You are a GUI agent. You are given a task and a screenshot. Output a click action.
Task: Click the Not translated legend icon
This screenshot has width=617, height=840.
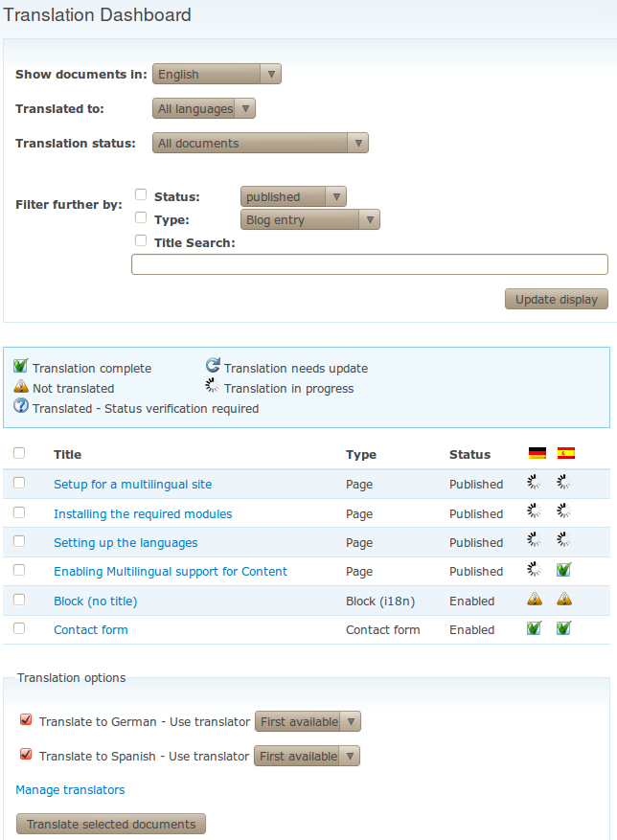tap(21, 386)
